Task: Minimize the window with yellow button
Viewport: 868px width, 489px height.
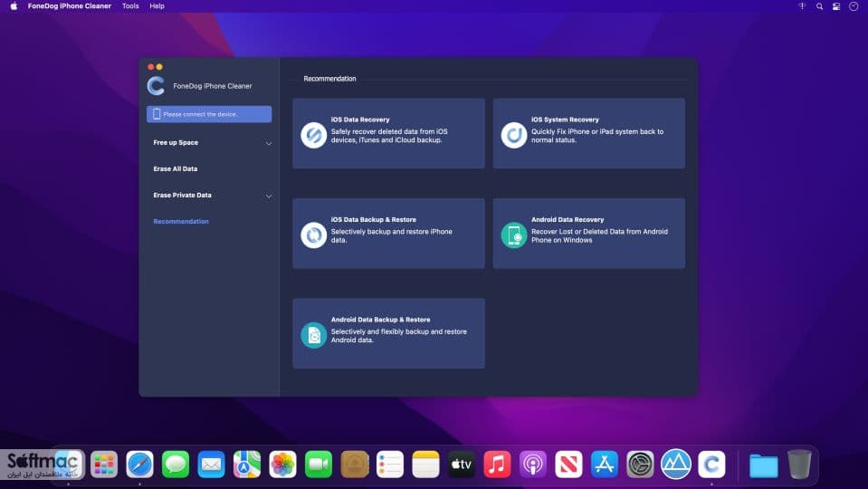Action: [159, 67]
